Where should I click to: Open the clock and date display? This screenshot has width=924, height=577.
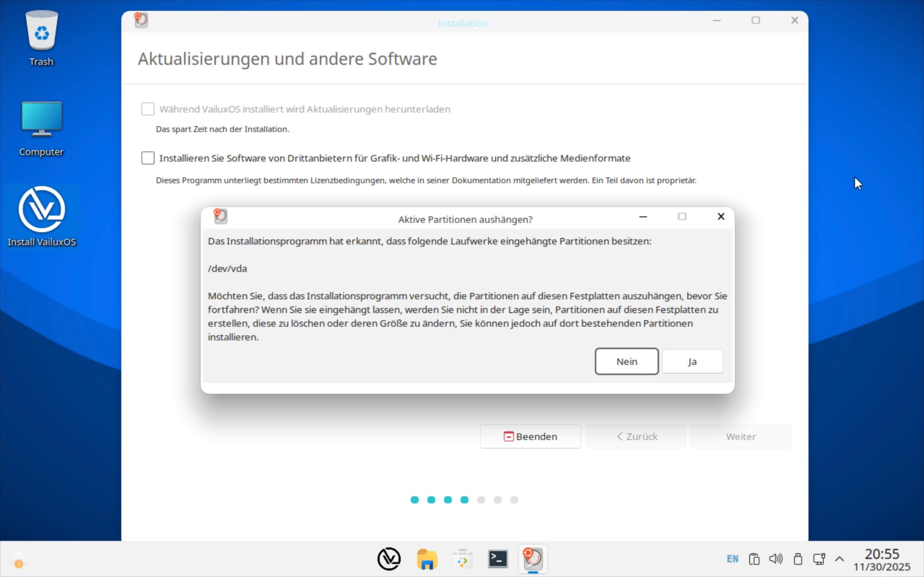[x=882, y=559]
